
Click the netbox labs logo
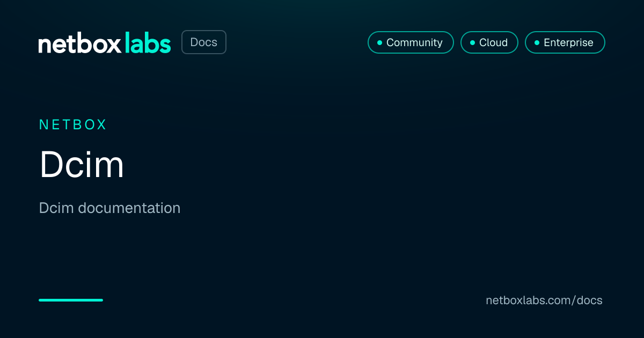[x=105, y=43]
